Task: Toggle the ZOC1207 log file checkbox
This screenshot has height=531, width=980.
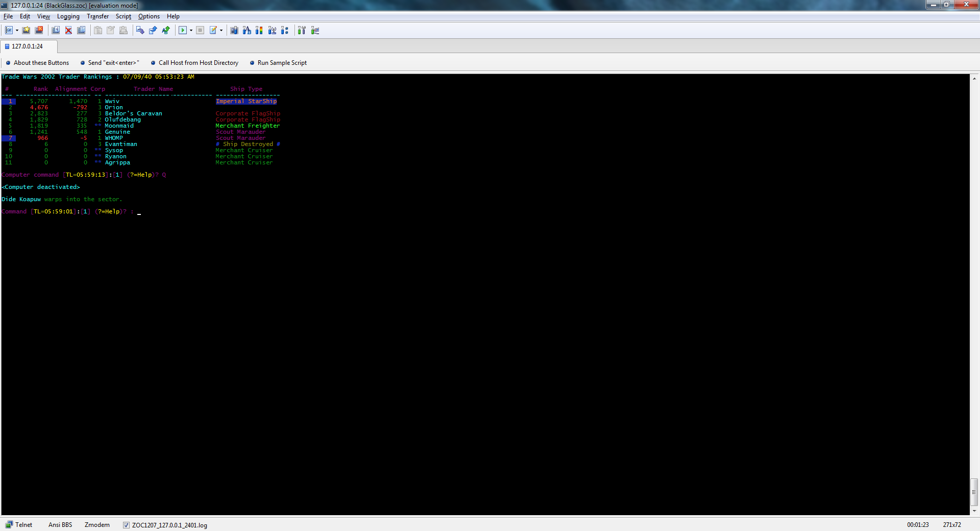Action: click(x=126, y=525)
